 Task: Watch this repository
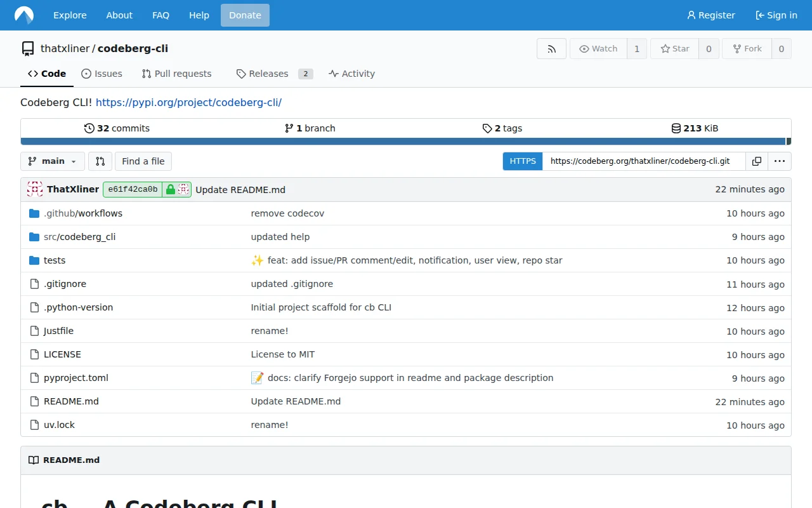[x=598, y=49]
